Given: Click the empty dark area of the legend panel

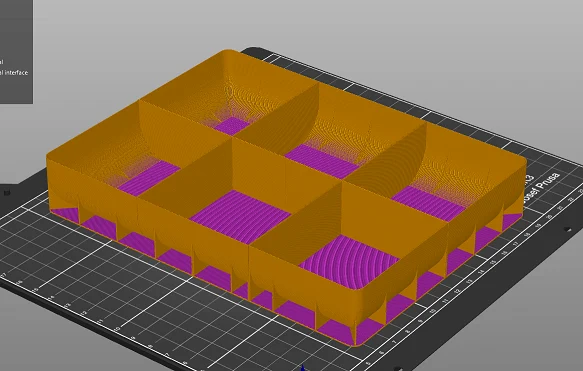Looking at the screenshot, I should (15, 26).
